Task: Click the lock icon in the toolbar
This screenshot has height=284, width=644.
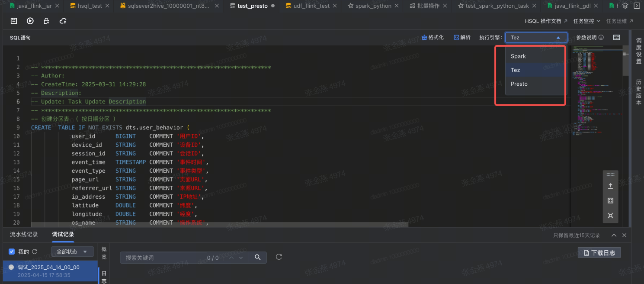Action: 47,21
